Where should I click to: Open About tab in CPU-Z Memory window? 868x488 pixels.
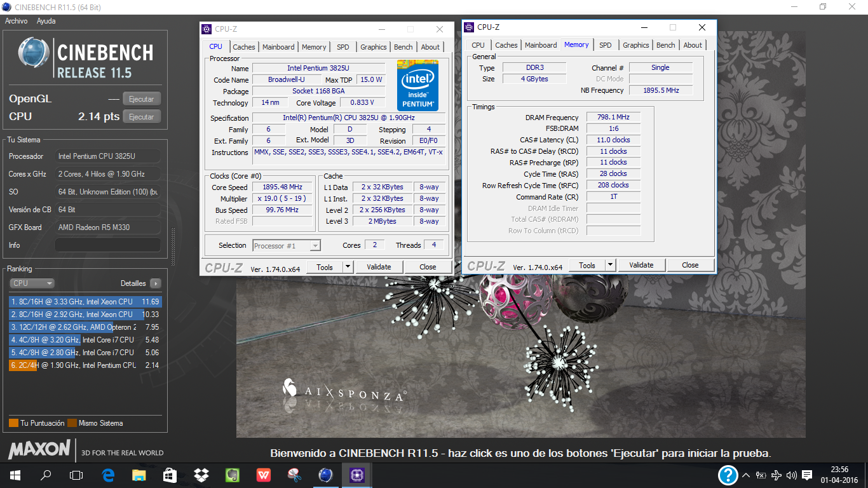tap(693, 45)
